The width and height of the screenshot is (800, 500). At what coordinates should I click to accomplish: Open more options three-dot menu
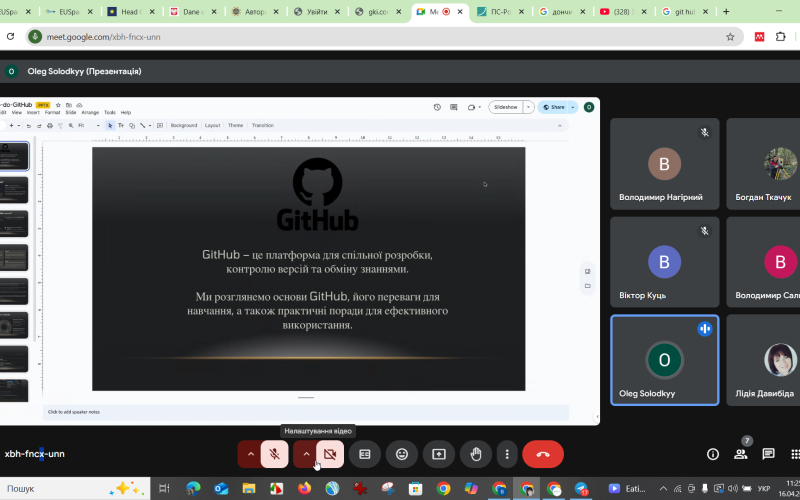pos(507,454)
